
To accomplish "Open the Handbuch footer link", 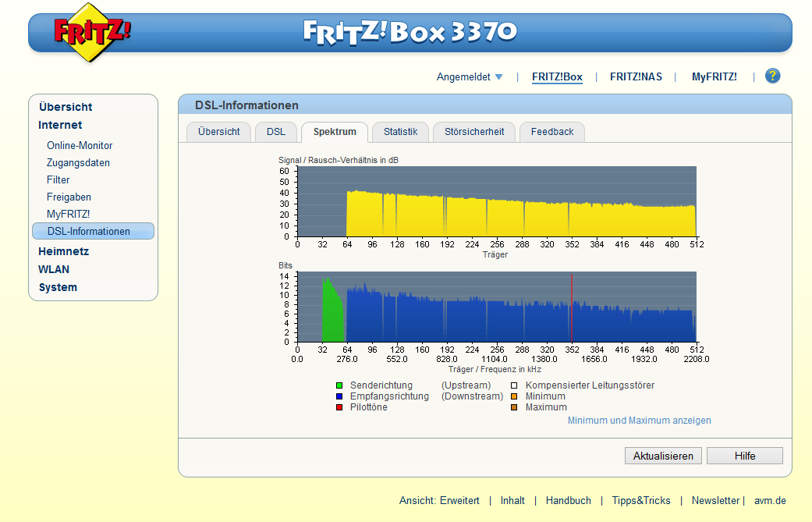I will (568, 501).
